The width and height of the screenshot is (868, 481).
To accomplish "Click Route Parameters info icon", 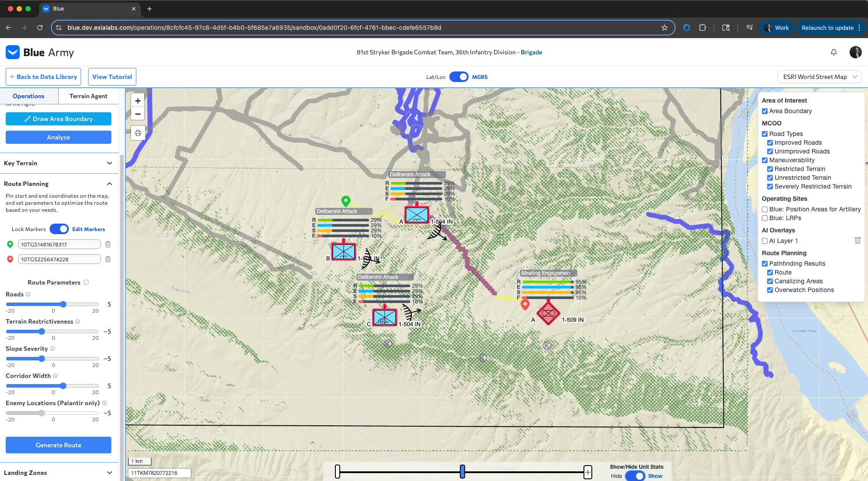I will (86, 282).
